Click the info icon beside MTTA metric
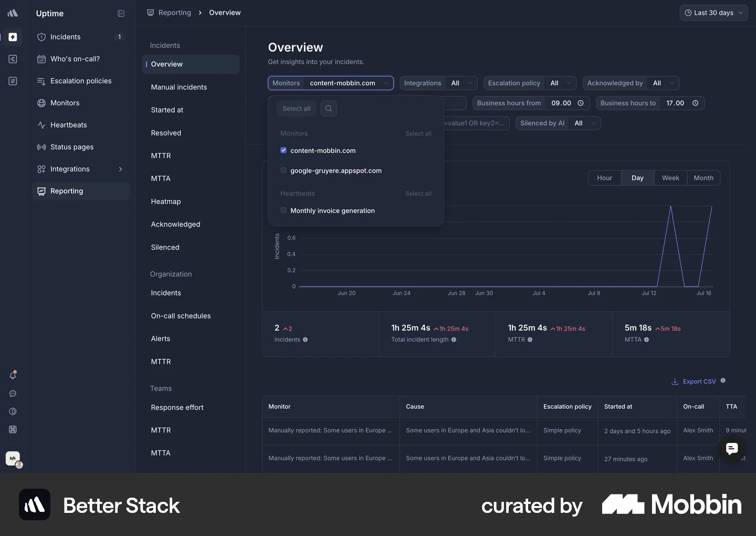The height and width of the screenshot is (536, 756). (647, 339)
